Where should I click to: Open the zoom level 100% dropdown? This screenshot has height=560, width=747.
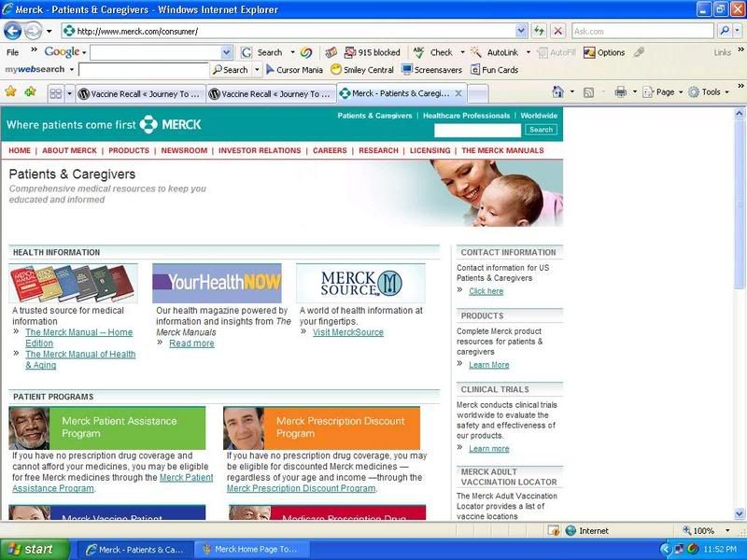tap(727, 530)
